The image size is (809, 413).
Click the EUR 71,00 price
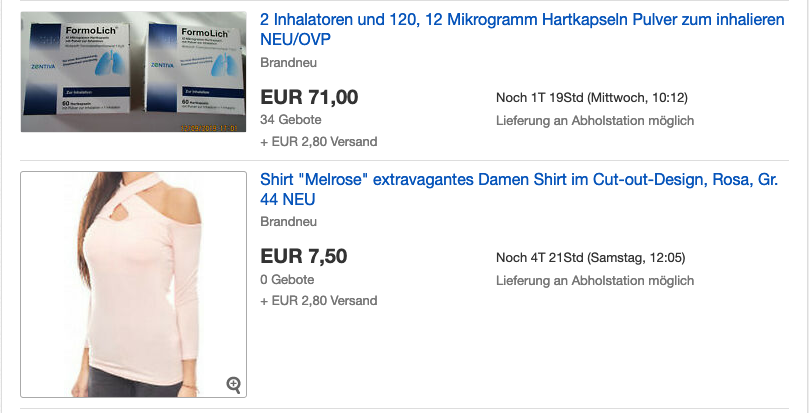tap(309, 97)
